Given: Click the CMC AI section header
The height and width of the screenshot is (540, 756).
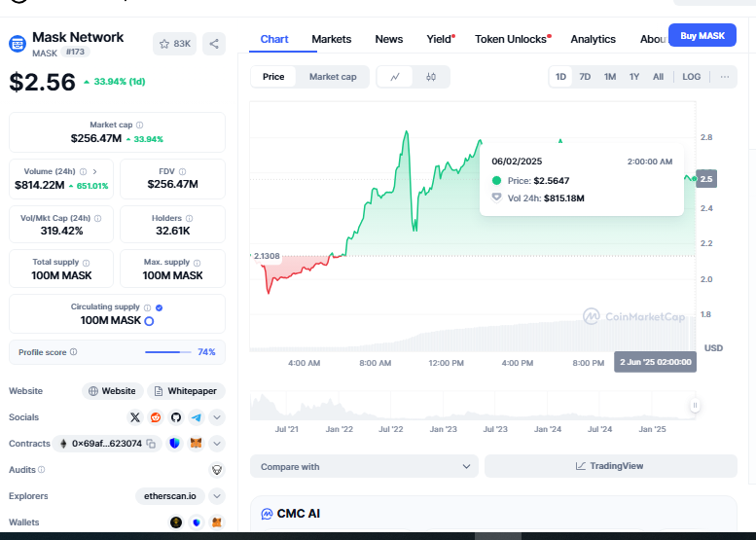Looking at the screenshot, I should coord(290,514).
